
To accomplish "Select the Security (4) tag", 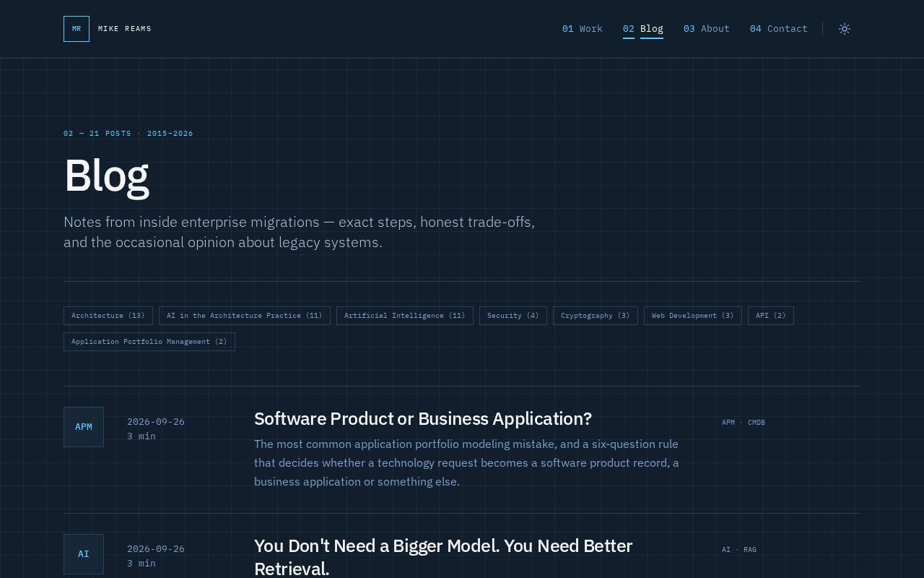I will point(513,316).
